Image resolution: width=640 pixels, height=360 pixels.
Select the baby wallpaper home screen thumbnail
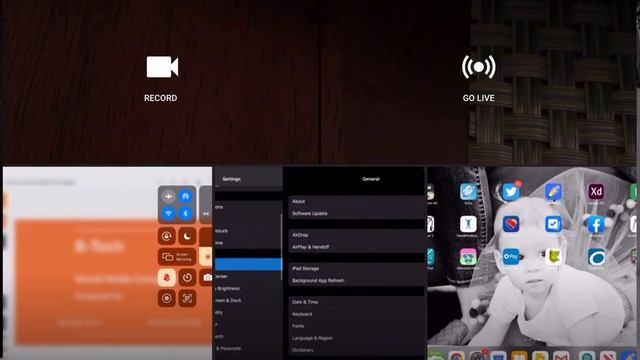pyautogui.click(x=533, y=263)
